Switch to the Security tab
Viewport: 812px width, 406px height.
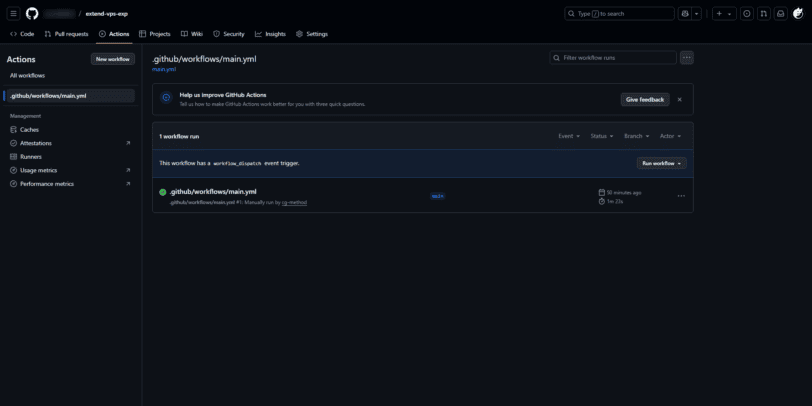[x=229, y=34]
